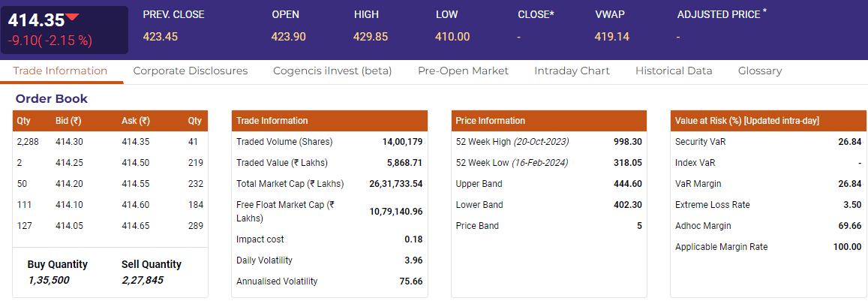Switch to Corporate Disclosures tab
Viewport: 868px width, 301px height.
[x=190, y=71]
